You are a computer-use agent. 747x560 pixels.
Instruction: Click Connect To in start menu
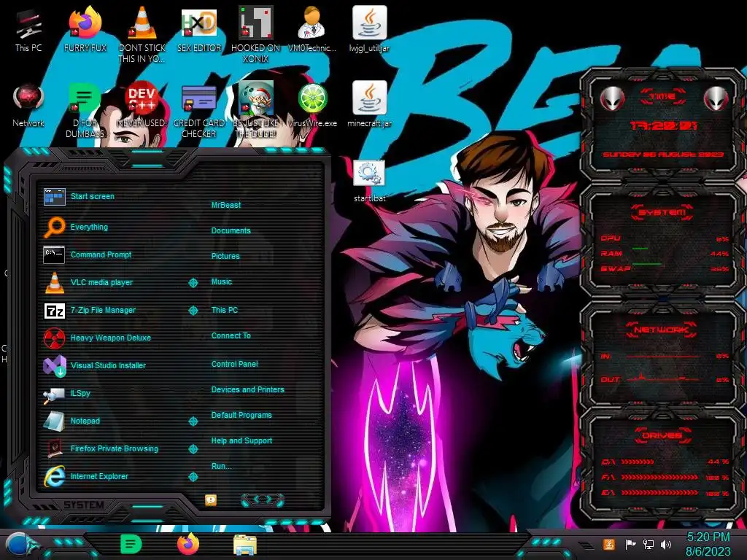click(231, 335)
